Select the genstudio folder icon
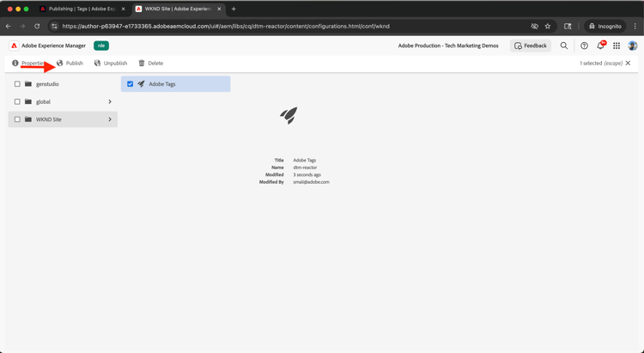Viewport: 644px width, 353px height. click(x=28, y=84)
